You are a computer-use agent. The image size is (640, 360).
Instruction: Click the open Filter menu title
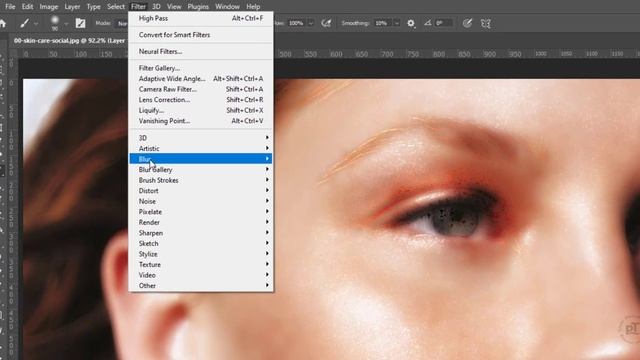click(138, 7)
